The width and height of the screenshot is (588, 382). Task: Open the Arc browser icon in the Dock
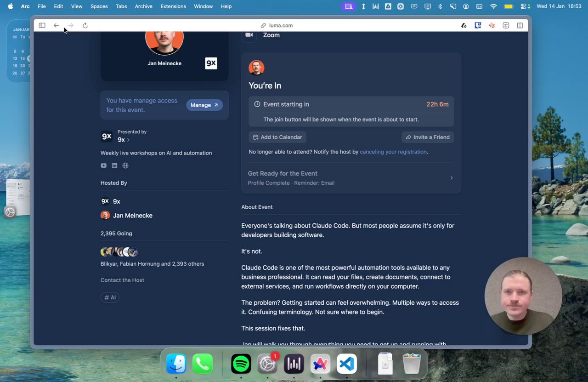pos(320,364)
